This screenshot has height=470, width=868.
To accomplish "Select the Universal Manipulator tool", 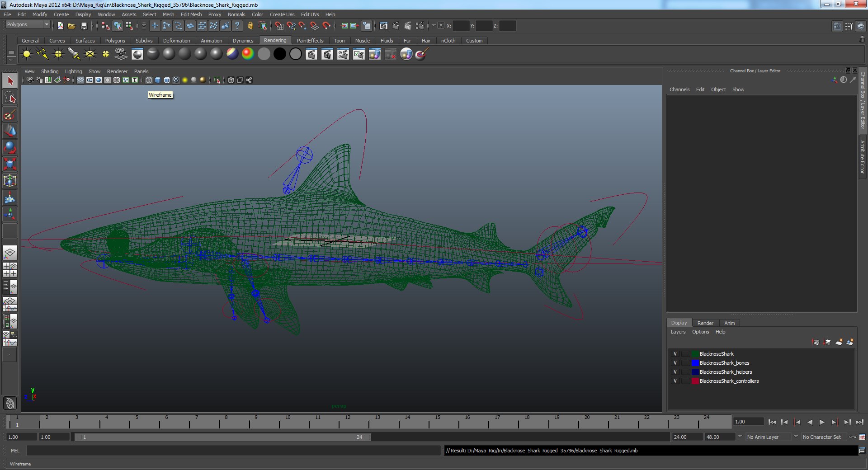I will pos(10,181).
